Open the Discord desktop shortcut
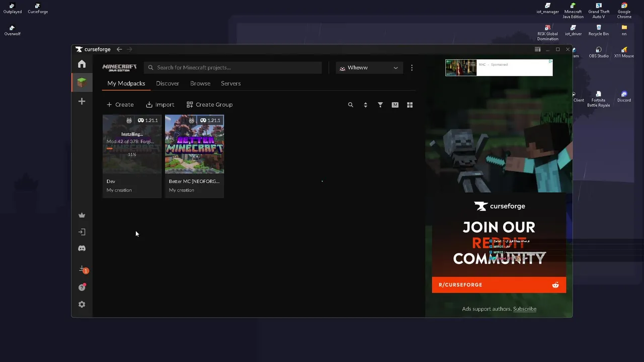The height and width of the screenshot is (362, 644). click(624, 97)
